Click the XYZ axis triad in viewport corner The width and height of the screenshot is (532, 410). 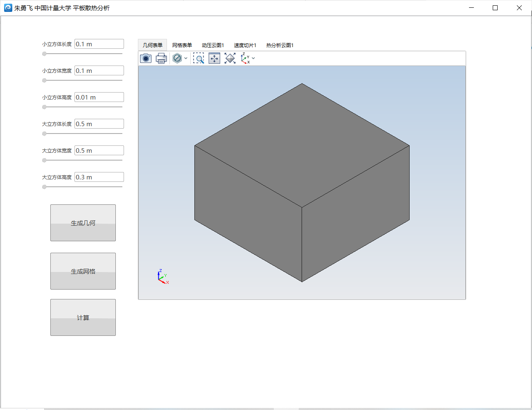(x=163, y=277)
